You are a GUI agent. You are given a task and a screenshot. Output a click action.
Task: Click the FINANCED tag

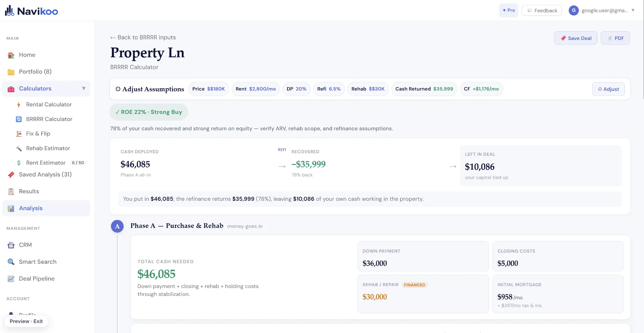tap(414, 285)
